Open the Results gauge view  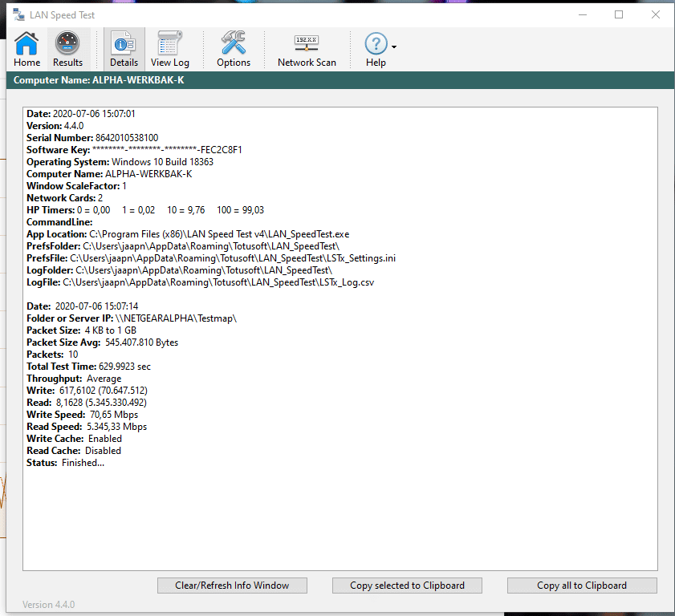(x=67, y=49)
